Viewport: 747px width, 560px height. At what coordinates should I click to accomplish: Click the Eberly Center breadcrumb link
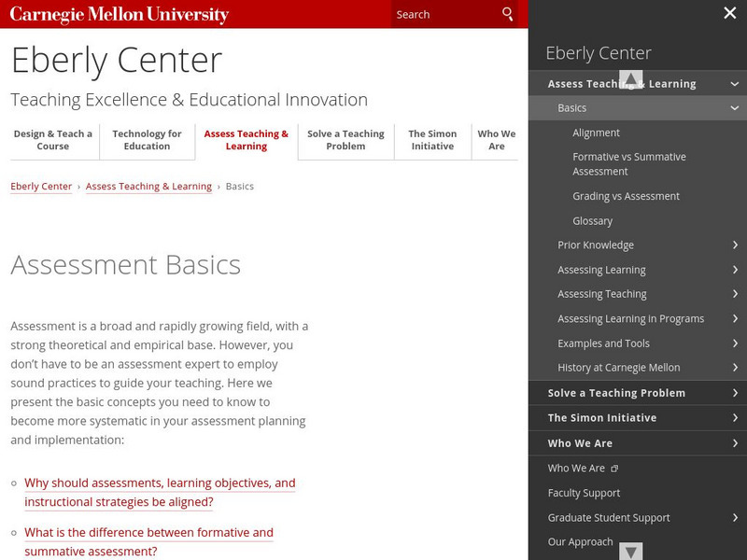click(x=41, y=187)
